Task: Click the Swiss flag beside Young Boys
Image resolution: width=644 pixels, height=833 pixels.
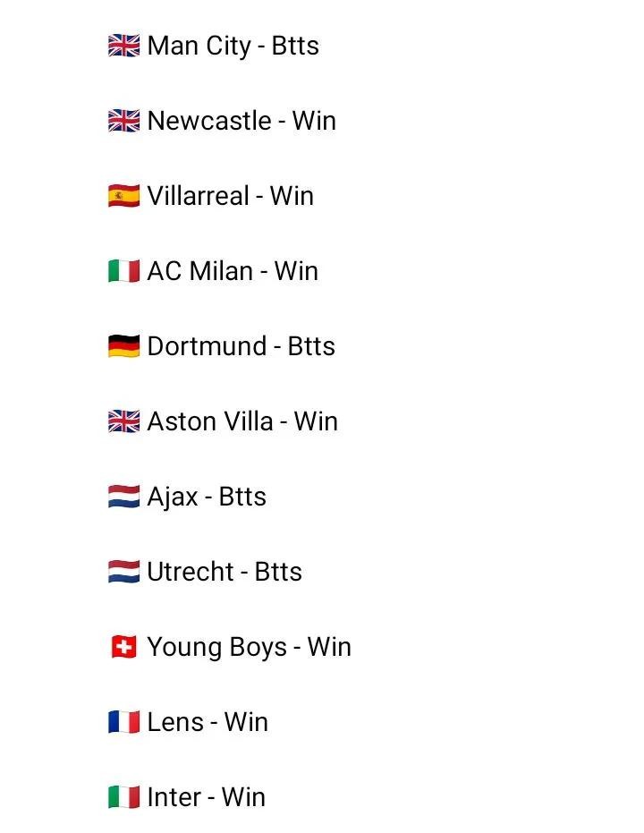Action: pyautogui.click(x=123, y=647)
